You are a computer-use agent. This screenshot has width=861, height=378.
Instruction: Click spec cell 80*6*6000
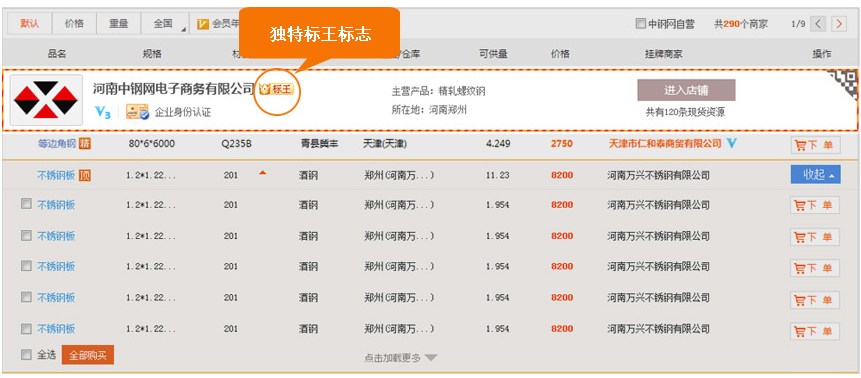coord(152,144)
